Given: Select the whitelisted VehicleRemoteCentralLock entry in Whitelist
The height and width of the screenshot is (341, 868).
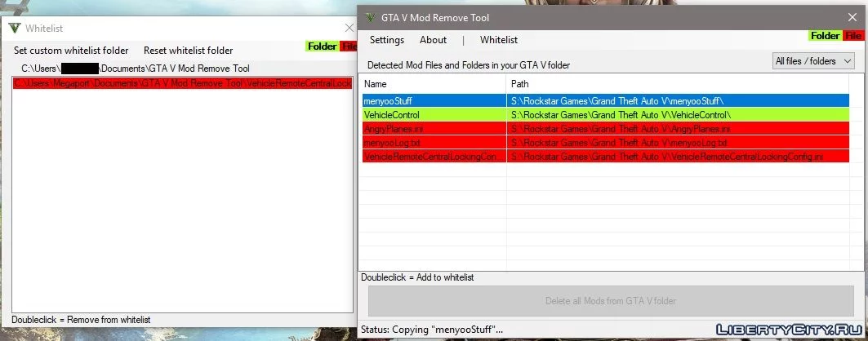Looking at the screenshot, I should 182,83.
